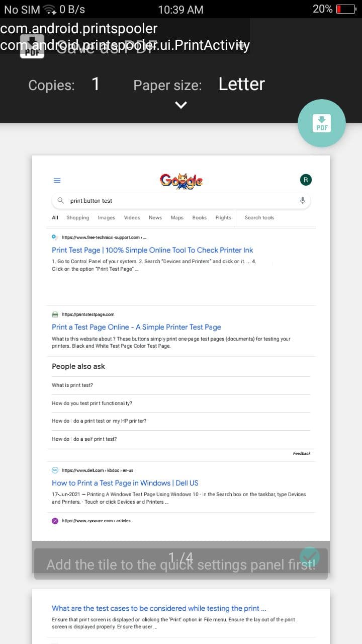362x644 pixels.
Task: Change the Copies count field
Action: tap(96, 84)
